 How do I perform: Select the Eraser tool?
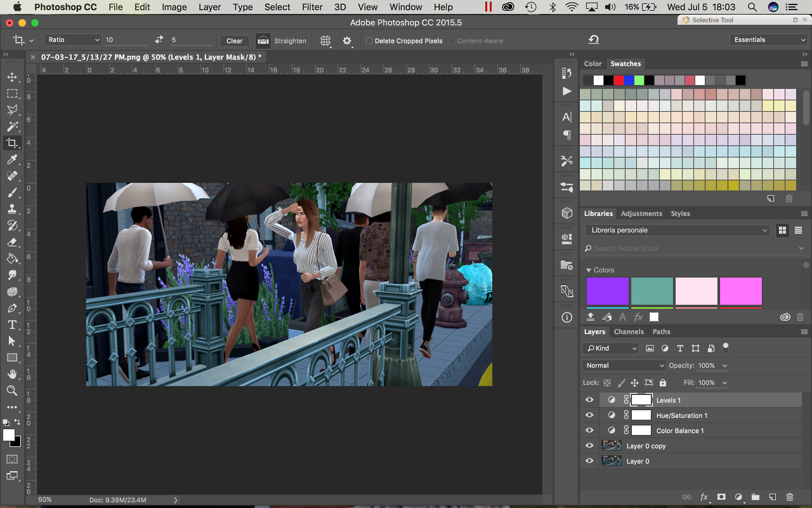click(12, 243)
